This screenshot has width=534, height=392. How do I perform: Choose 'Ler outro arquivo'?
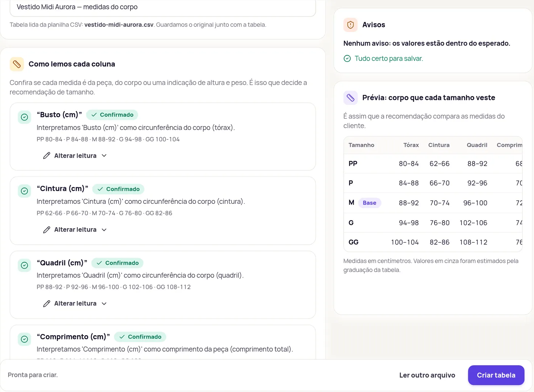tap(427, 375)
